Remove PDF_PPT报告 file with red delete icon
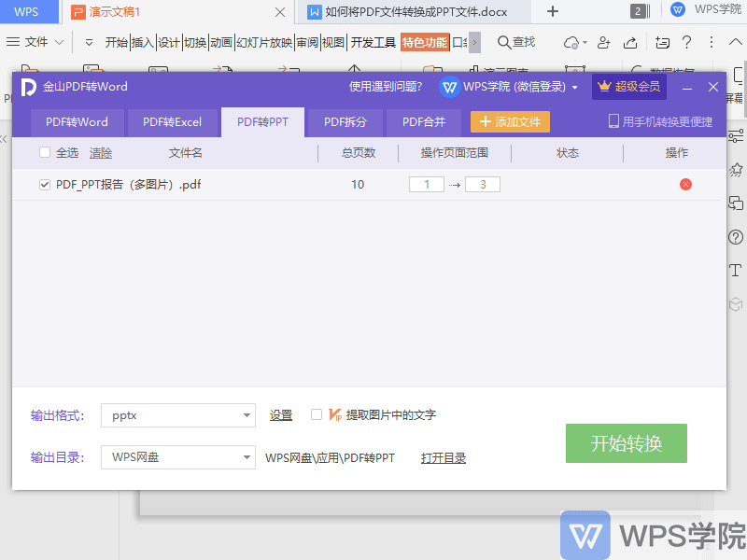Viewport: 747px width, 560px height. pos(685,184)
